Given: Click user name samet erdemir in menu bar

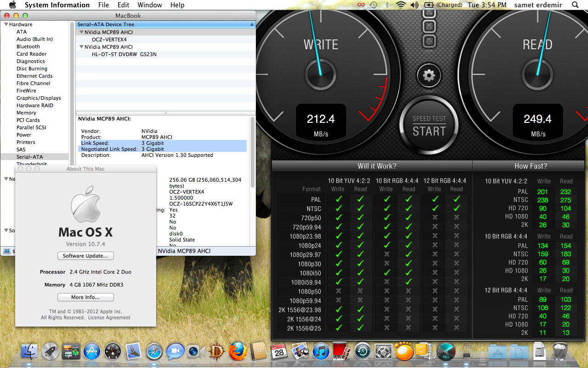Looking at the screenshot, I should click(x=537, y=5).
